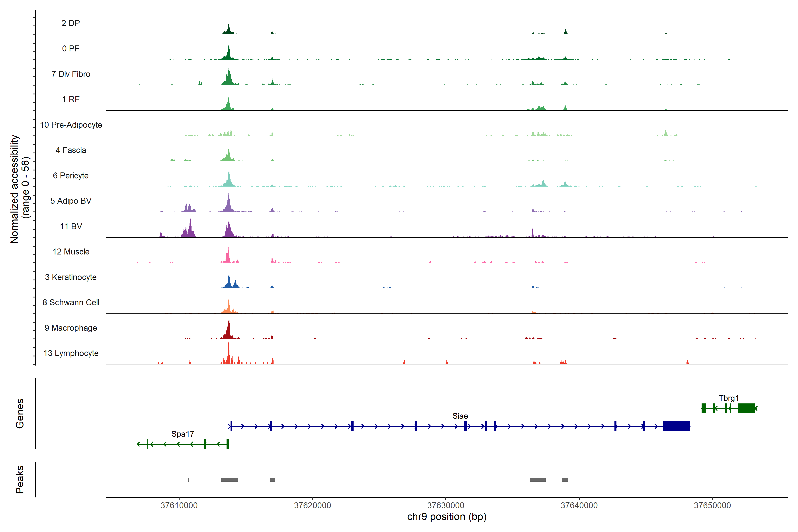Click the Spa17 gene label
Viewport: 798px width, 532px height.
(x=182, y=434)
